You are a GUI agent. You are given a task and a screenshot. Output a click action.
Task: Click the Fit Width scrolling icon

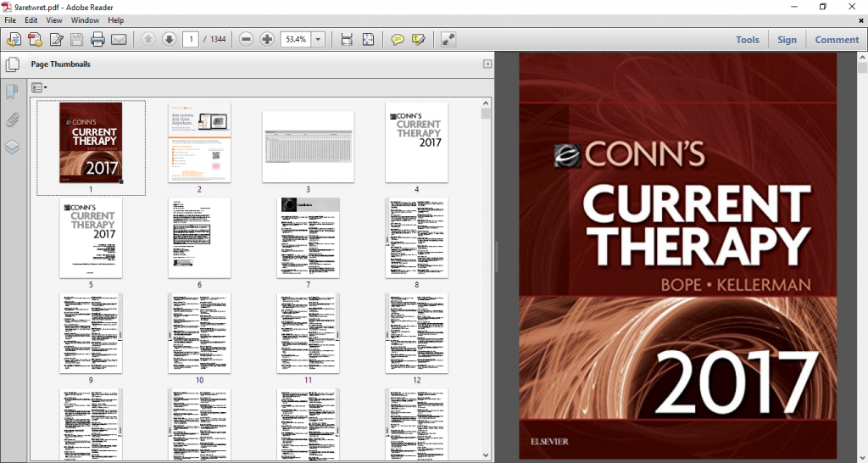pos(347,39)
